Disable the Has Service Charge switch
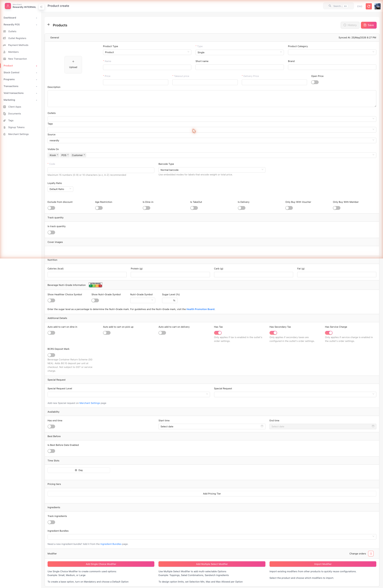The image size is (383, 588). tap(329, 333)
